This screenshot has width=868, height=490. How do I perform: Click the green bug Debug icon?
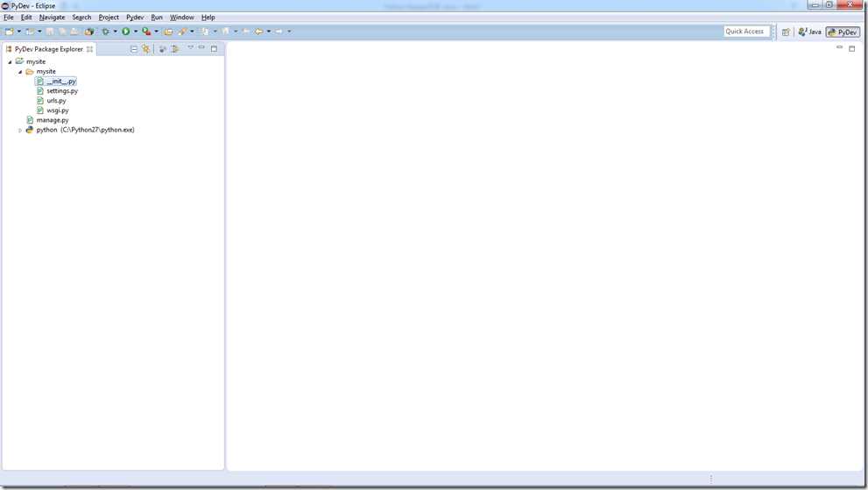105,32
